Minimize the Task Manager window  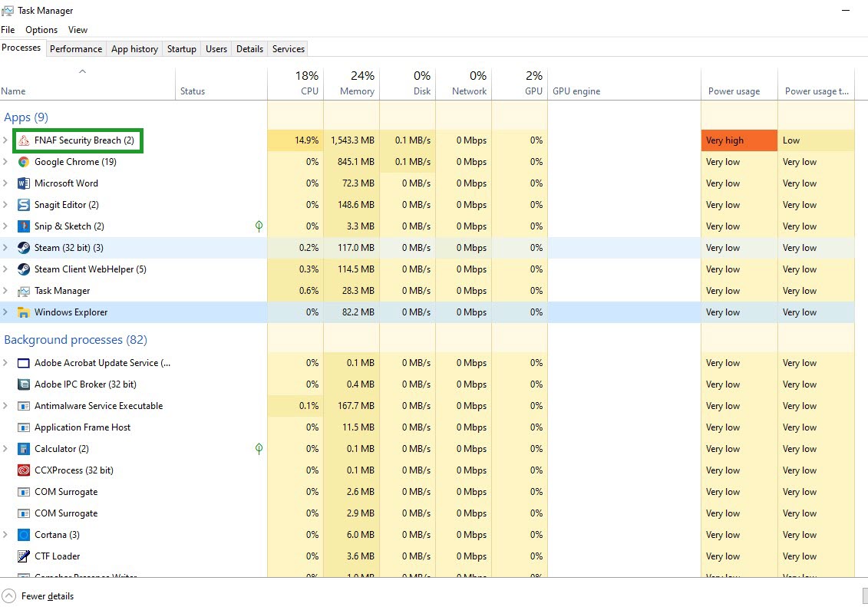click(845, 11)
